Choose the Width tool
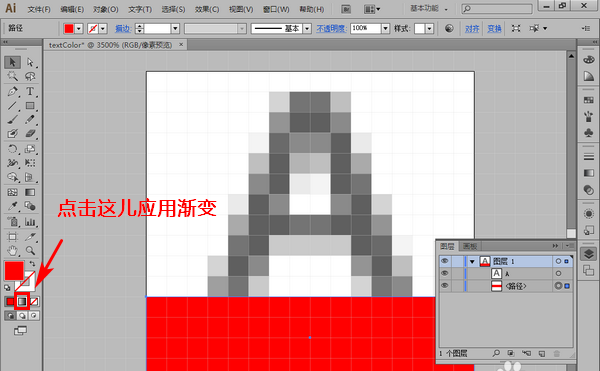600x371 pixels. [12, 163]
